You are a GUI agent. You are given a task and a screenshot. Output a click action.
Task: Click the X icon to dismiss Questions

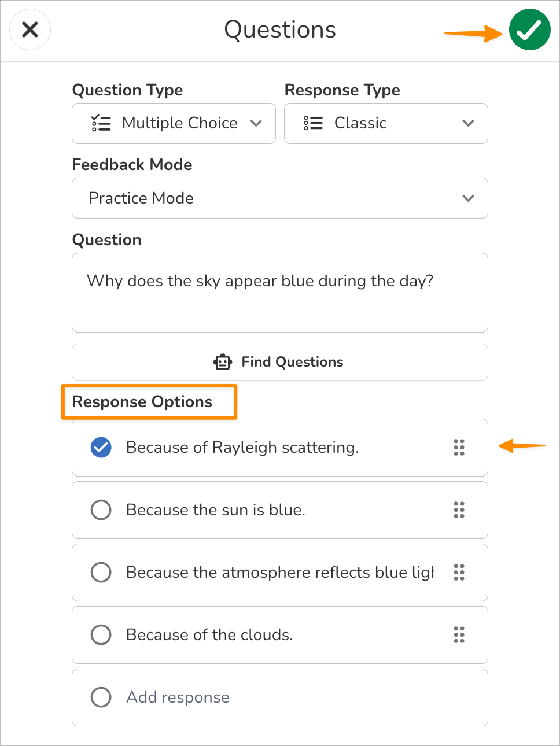point(30,29)
